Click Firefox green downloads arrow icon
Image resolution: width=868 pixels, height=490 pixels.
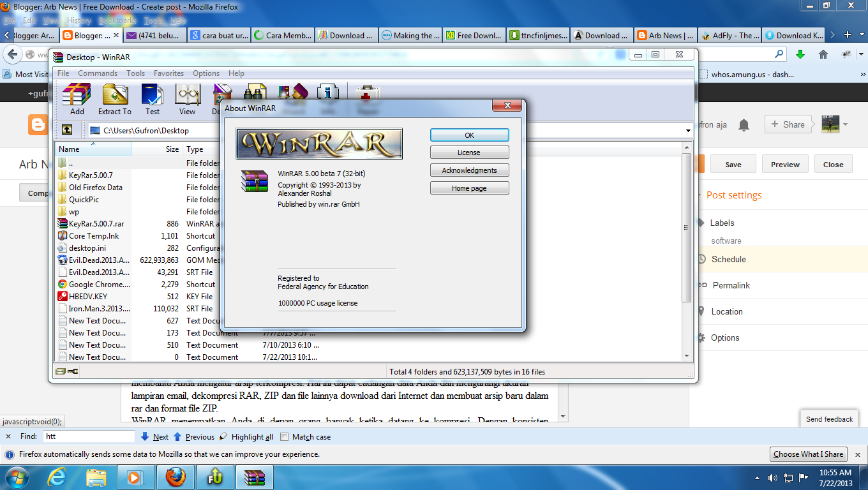click(x=800, y=54)
